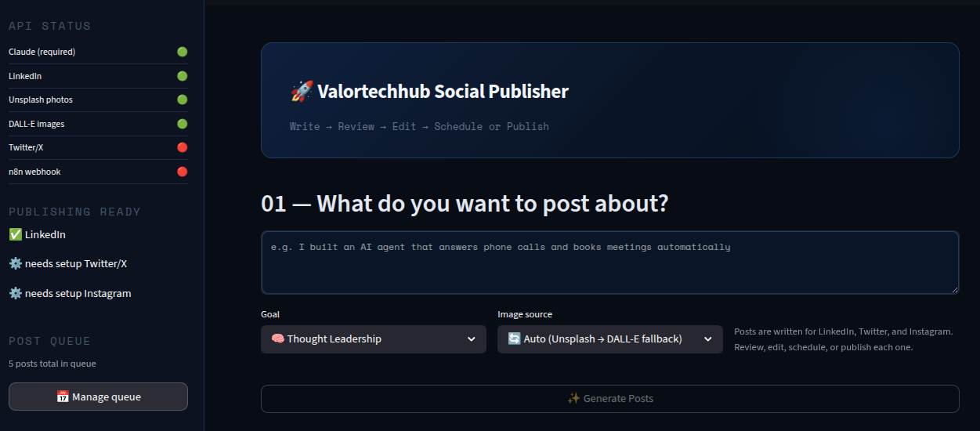Image resolution: width=980 pixels, height=431 pixels.
Task: Click the Valortechhub Social Publisher title
Action: click(x=443, y=91)
